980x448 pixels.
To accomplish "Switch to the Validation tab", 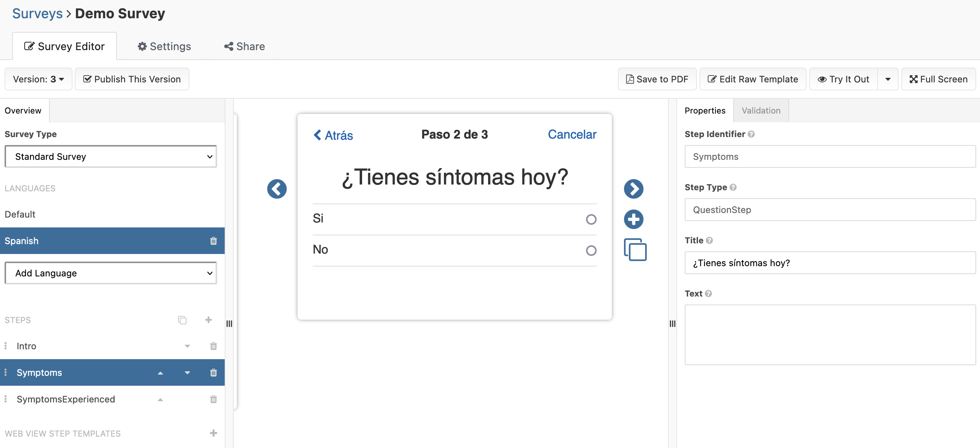I will point(761,110).
